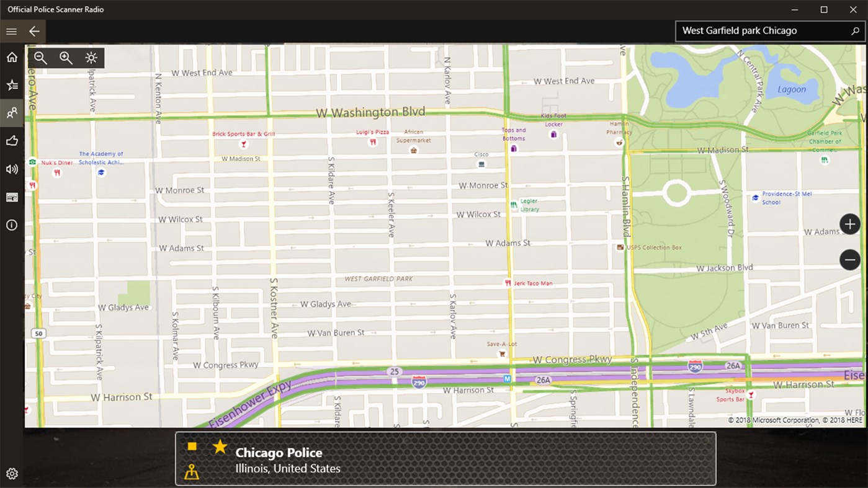Expand the hamburger navigation menu
Viewport: 868px width, 488px height.
(x=11, y=31)
